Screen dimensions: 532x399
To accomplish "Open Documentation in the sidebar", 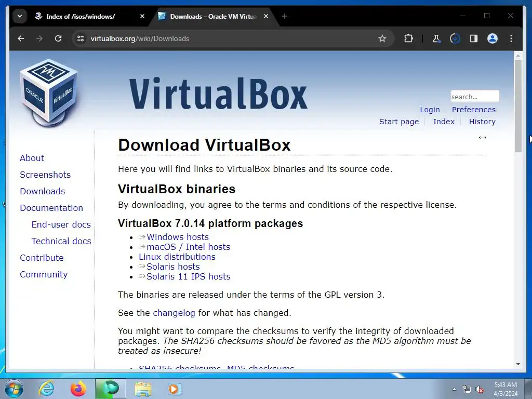I will 51,208.
